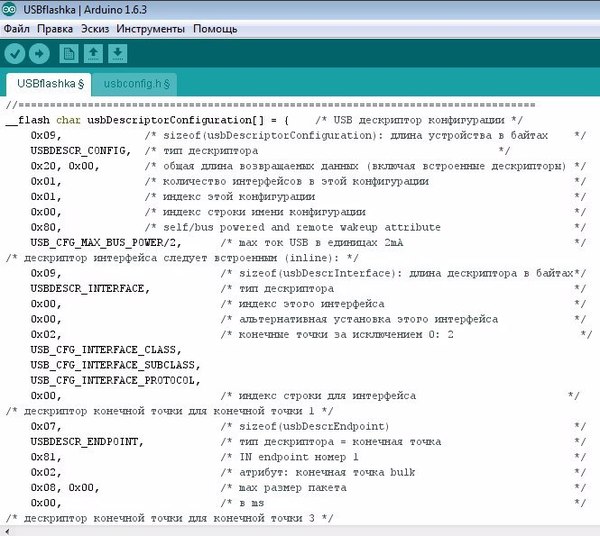Place cursor on usbDescriptorConfiguration declaration line
The image size is (600, 536).
tap(150, 120)
